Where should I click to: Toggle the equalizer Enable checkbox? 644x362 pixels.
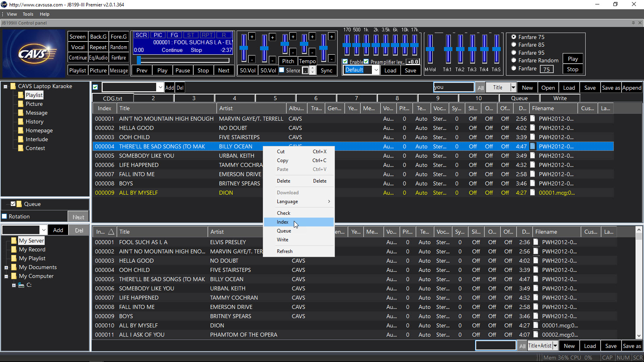[x=345, y=62]
